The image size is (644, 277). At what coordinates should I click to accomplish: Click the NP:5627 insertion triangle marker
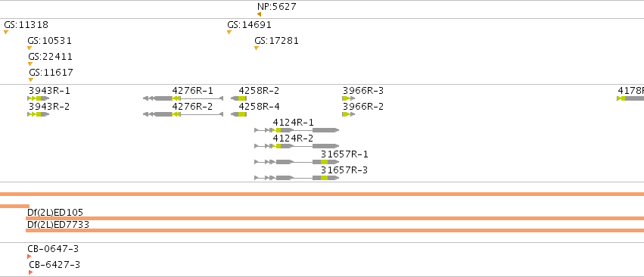[x=259, y=14]
